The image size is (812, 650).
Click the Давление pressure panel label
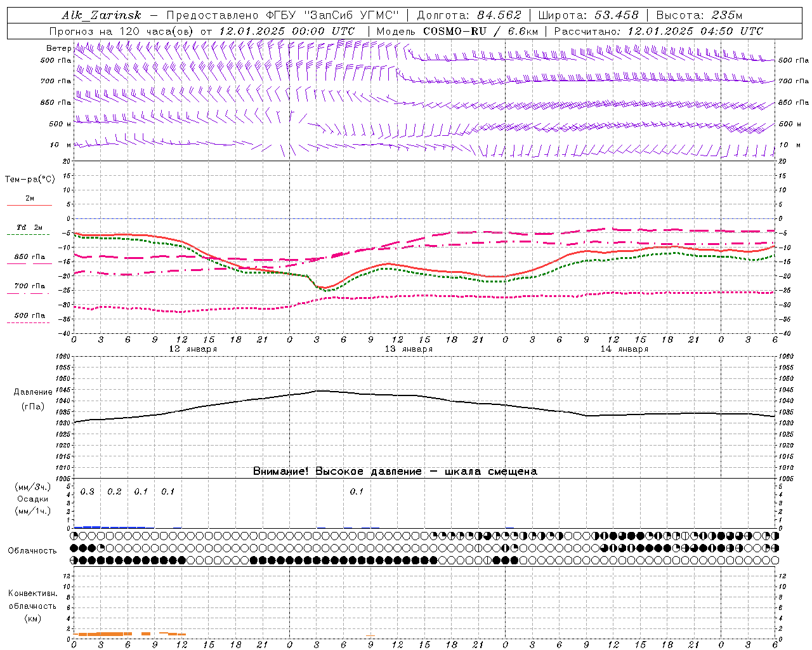coord(33,392)
